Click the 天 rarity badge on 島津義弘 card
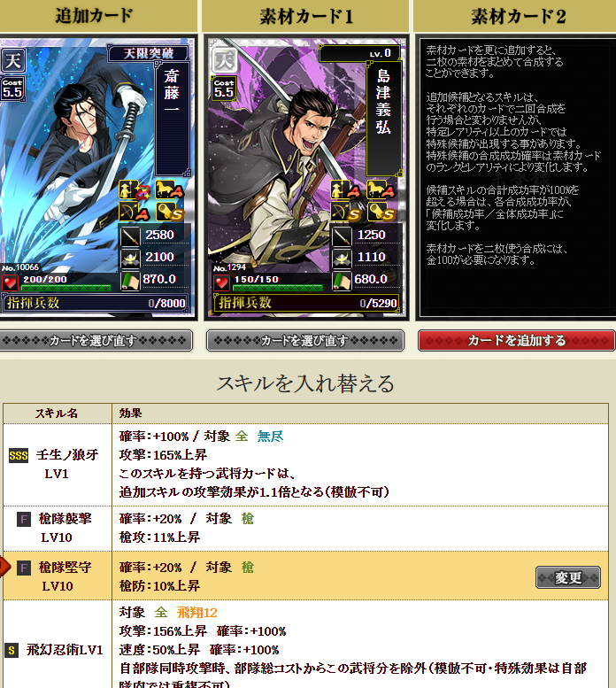This screenshot has width=616, height=688. point(224,60)
